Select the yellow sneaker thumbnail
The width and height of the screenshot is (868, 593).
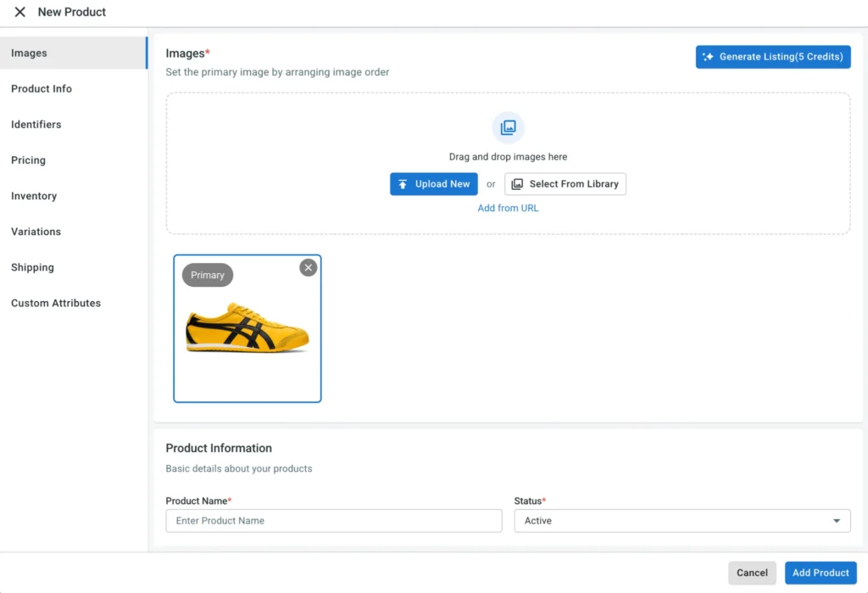point(248,328)
